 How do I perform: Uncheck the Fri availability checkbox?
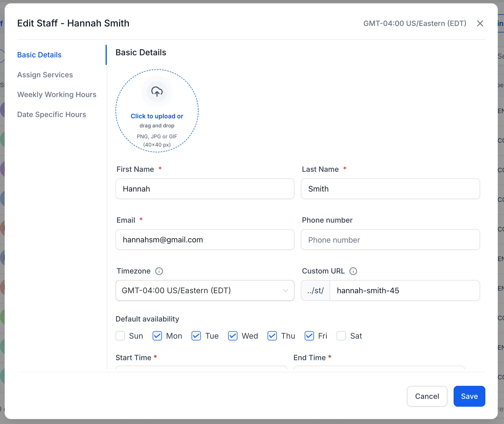[309, 336]
